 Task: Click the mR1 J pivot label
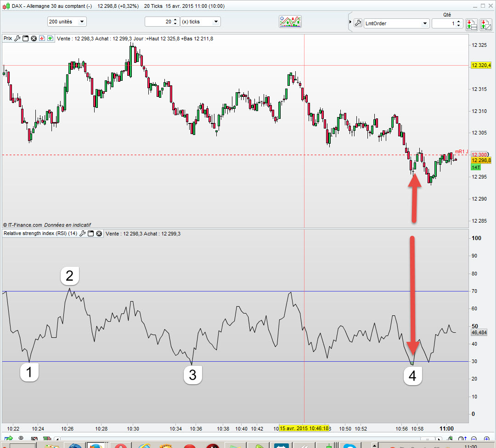[x=462, y=152]
